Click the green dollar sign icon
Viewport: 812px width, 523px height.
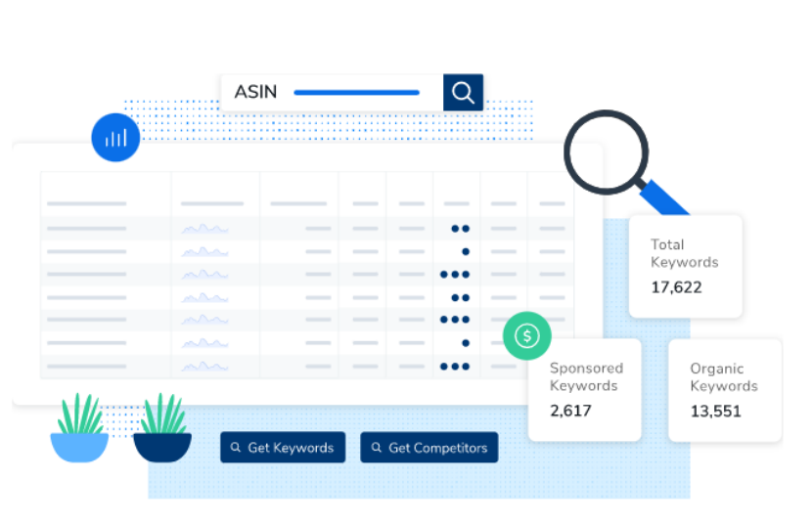527,336
